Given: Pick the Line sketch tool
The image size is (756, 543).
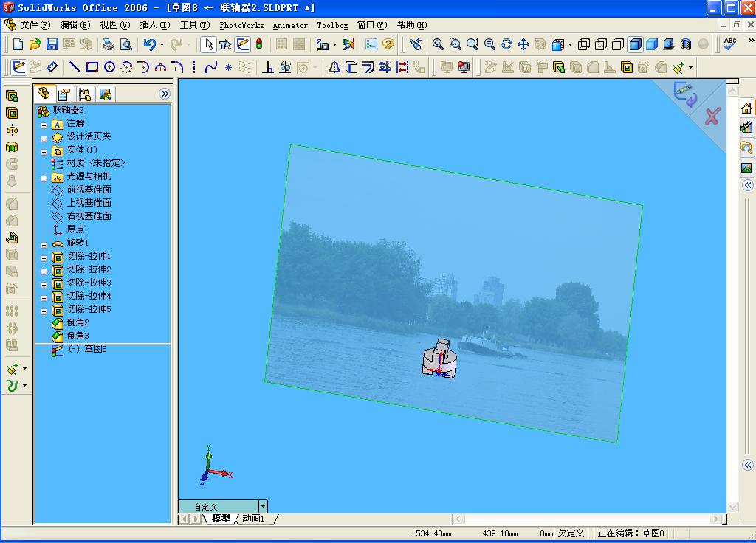Looking at the screenshot, I should 75,67.
